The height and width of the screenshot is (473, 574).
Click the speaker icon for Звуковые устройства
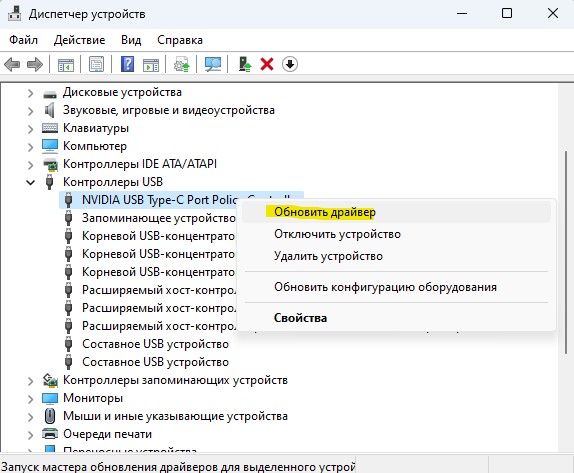point(49,110)
